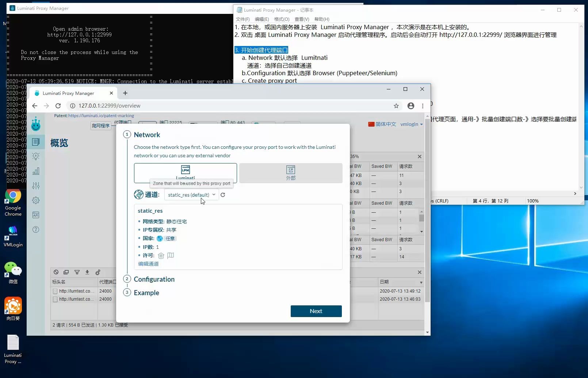Click the copy logs icon in toolbar
588x378 pixels.
[66, 272]
